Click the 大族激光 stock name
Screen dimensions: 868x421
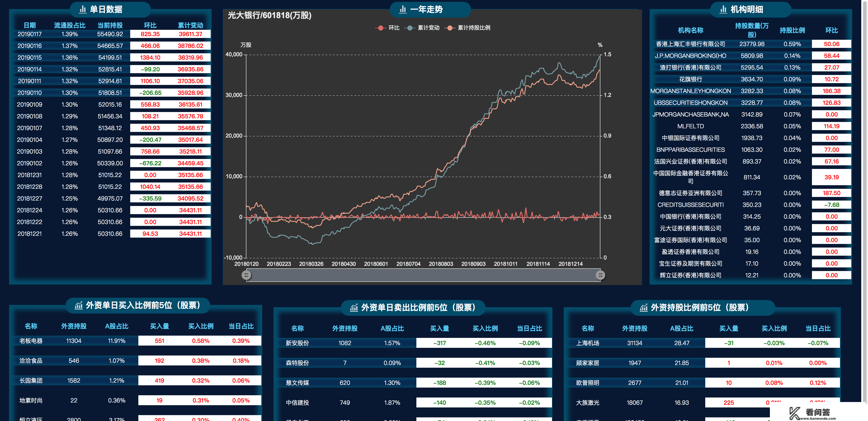pos(588,403)
